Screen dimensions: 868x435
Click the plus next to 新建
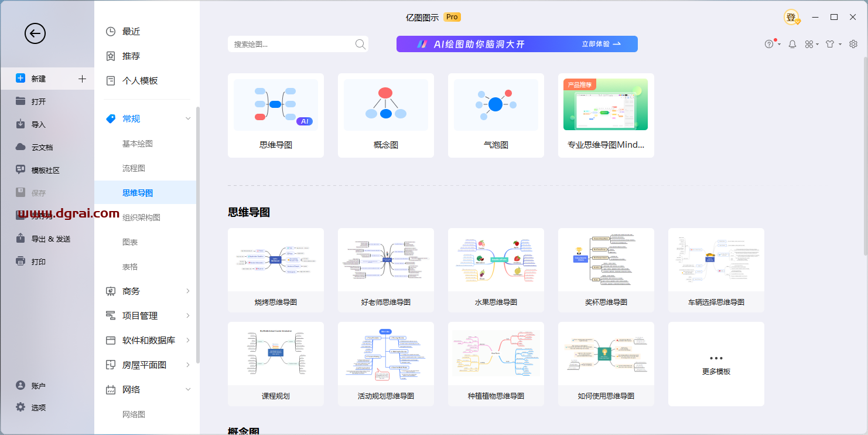[83, 79]
